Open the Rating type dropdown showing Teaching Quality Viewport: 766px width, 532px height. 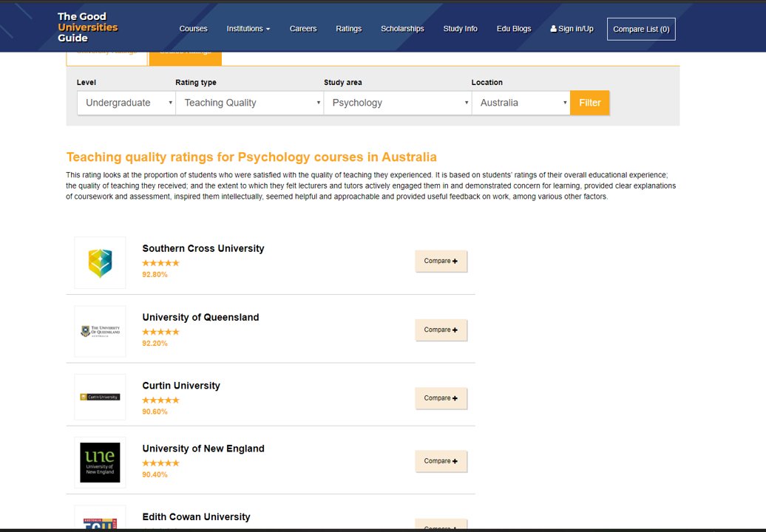click(249, 103)
